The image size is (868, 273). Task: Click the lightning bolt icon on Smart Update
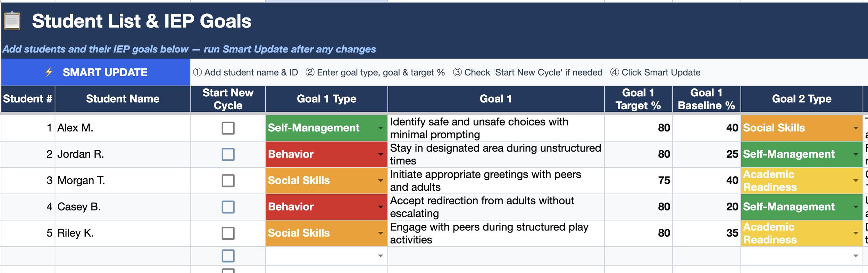point(49,72)
